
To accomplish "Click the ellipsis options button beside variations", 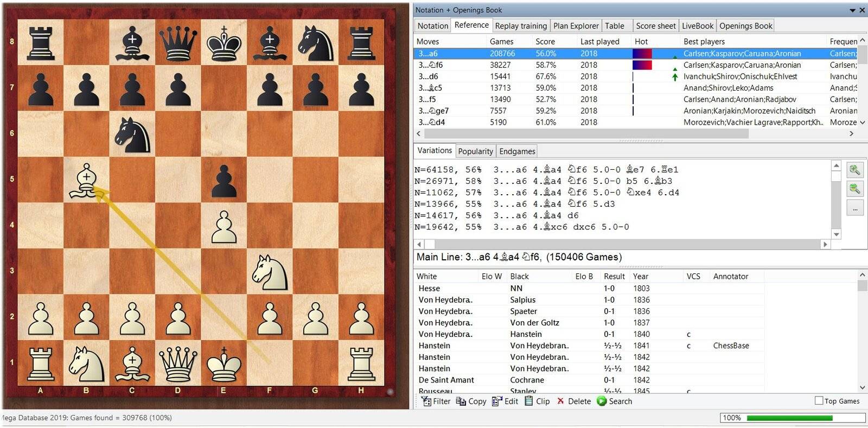I will (855, 208).
